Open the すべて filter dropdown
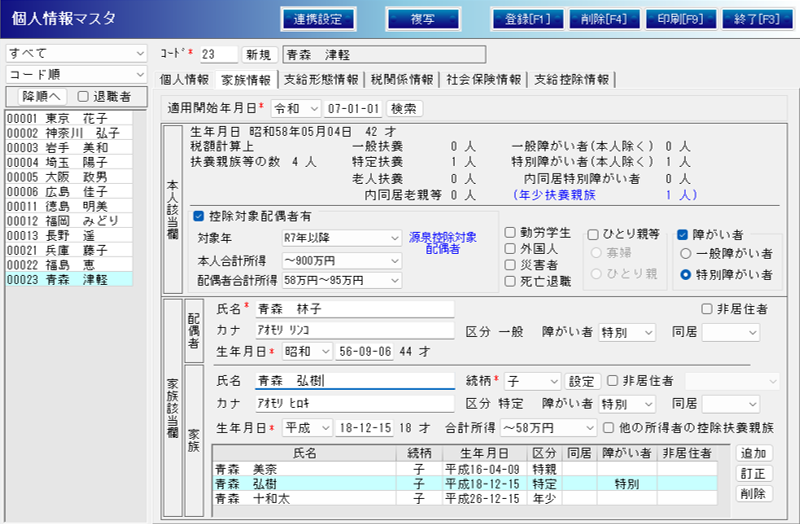The image size is (800, 524). [77, 54]
